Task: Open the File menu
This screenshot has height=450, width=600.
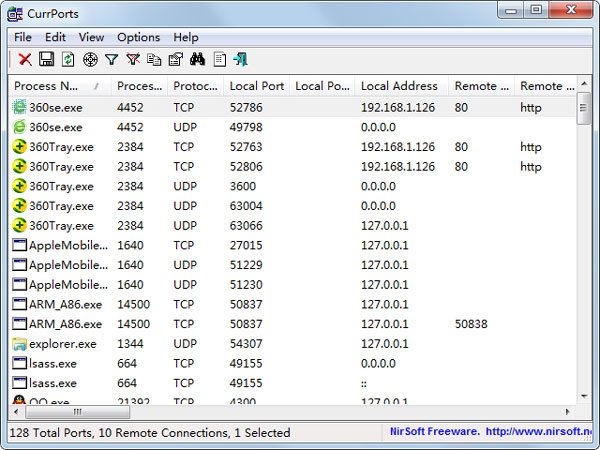Action: [23, 38]
